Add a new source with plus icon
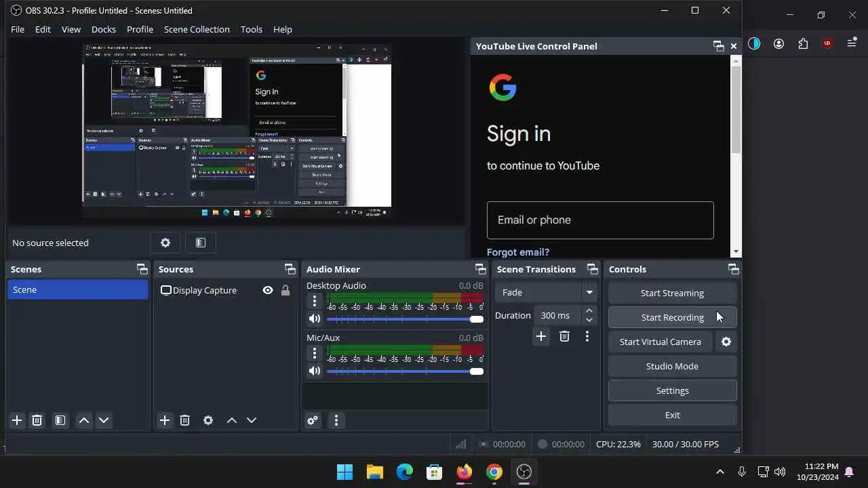The image size is (868, 488). 165,420
